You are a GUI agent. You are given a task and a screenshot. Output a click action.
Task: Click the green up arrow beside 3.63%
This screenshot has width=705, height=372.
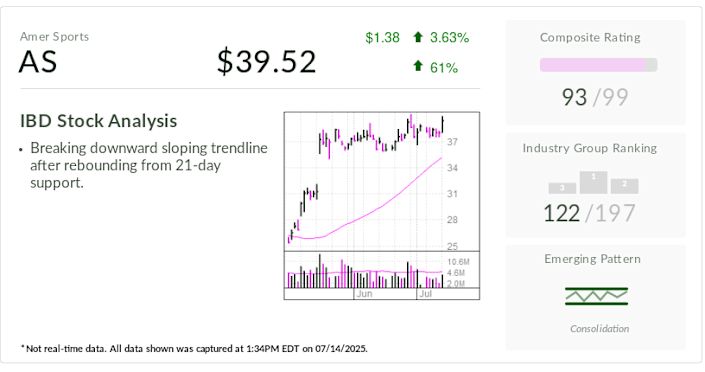418,37
